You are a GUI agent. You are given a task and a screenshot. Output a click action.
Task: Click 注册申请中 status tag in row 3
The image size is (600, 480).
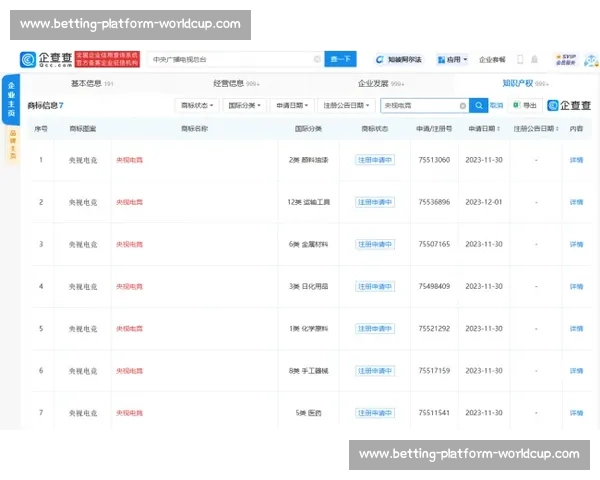point(375,244)
